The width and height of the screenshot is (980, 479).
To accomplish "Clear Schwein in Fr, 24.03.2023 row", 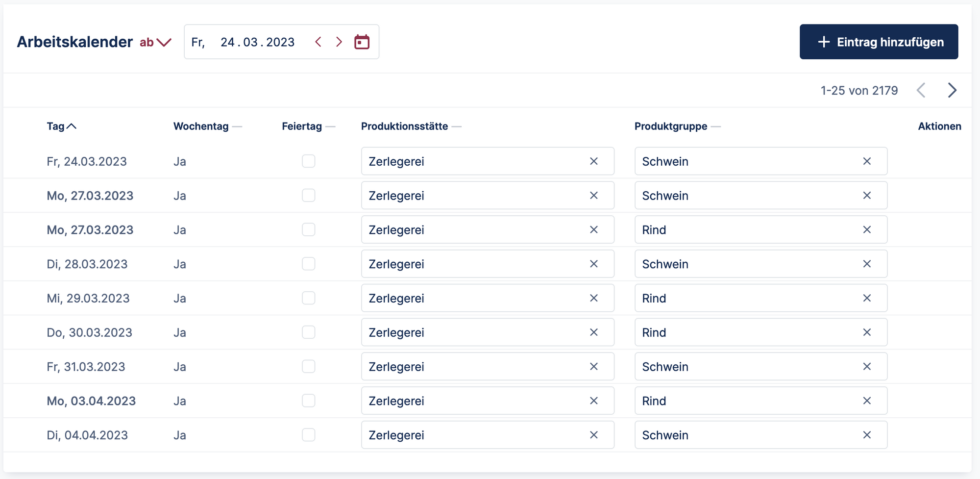I will coord(866,161).
